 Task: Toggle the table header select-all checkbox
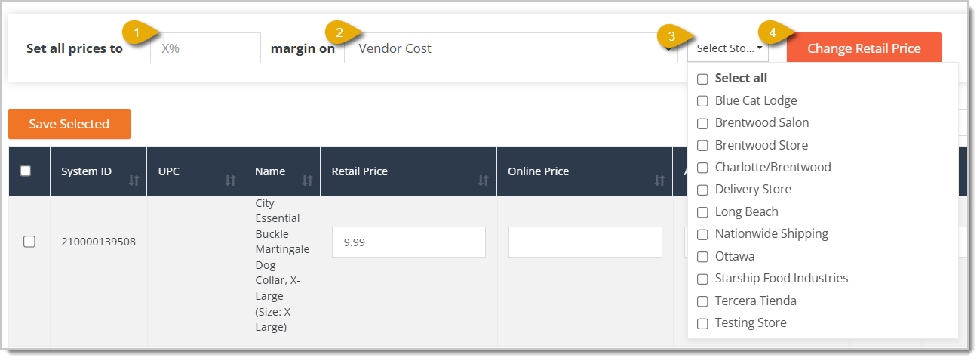tap(26, 171)
